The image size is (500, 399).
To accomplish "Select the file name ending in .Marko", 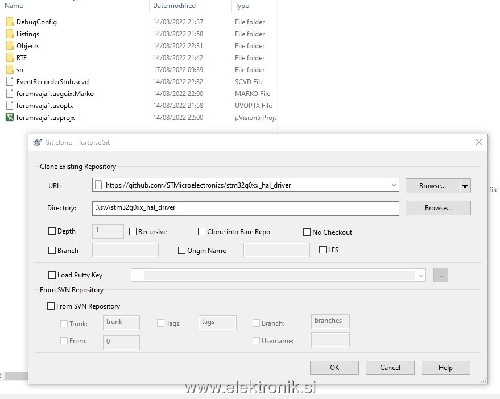I will coord(55,94).
